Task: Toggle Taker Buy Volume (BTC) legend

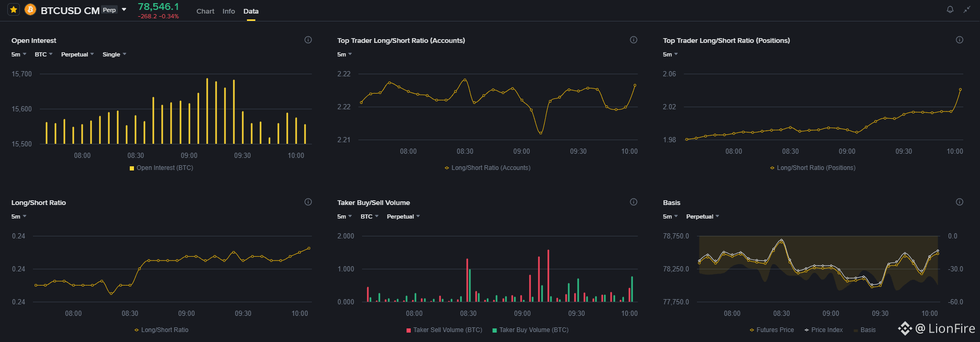Action: pyautogui.click(x=530, y=330)
